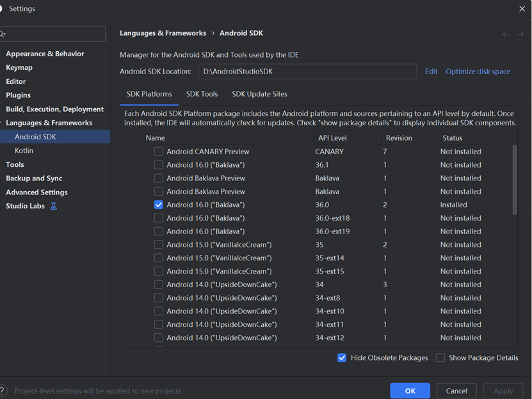The height and width of the screenshot is (399, 532).
Task: Close the Settings dialog with X
Action: [522, 9]
